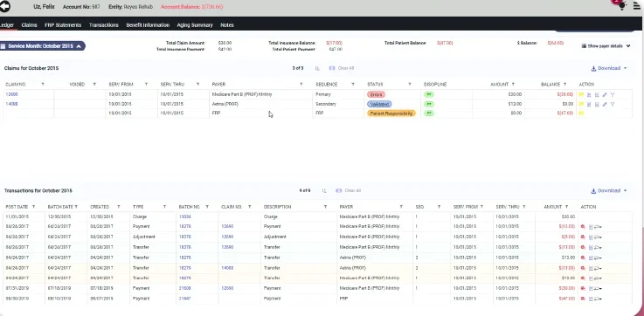Viewport: 644px width, 316px height.
Task: Open the Transactions tab
Action: point(103,25)
